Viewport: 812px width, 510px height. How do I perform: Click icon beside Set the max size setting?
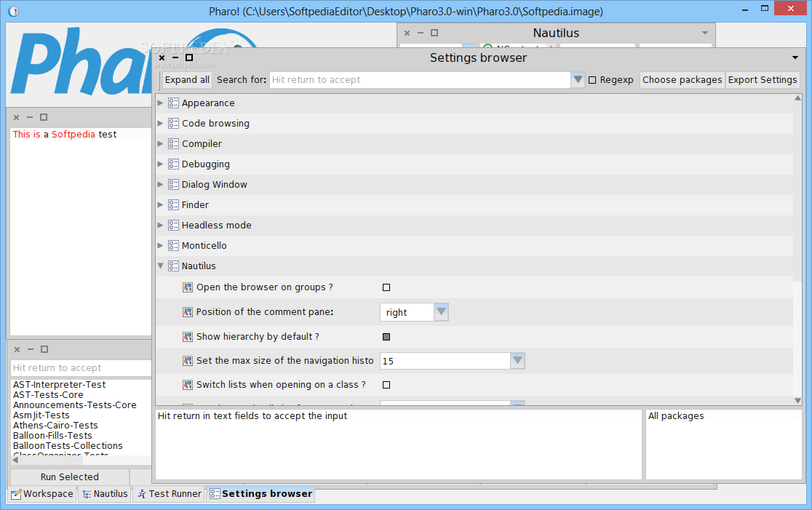pyautogui.click(x=188, y=361)
